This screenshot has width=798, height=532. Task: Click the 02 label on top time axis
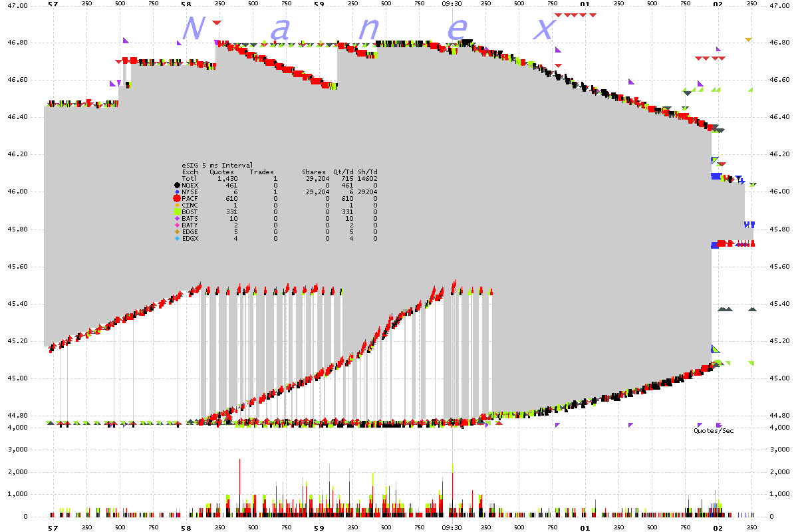click(x=718, y=3)
